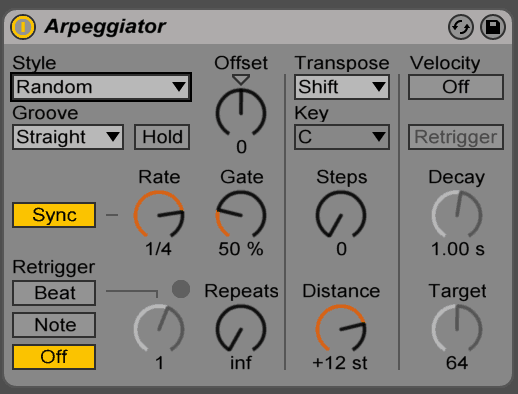Viewport: 518px width, 394px height.
Task: Click the Steps knob
Action: tap(341, 215)
